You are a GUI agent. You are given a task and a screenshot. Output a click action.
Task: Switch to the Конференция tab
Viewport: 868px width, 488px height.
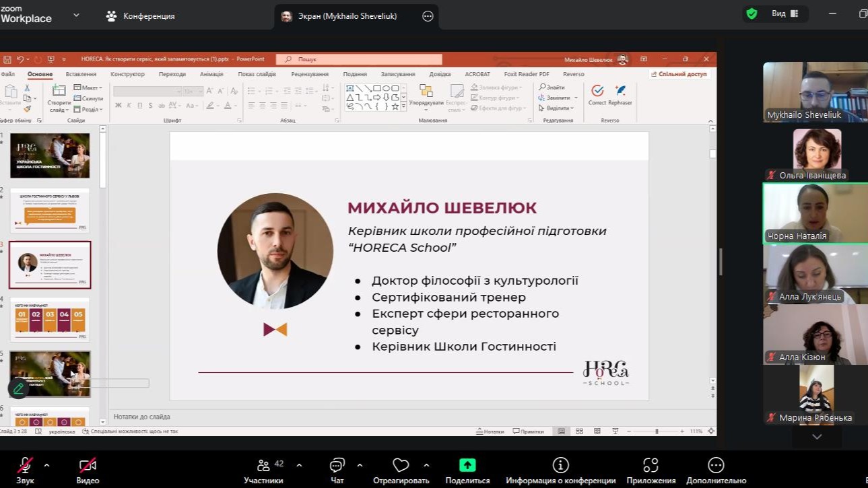click(x=140, y=16)
